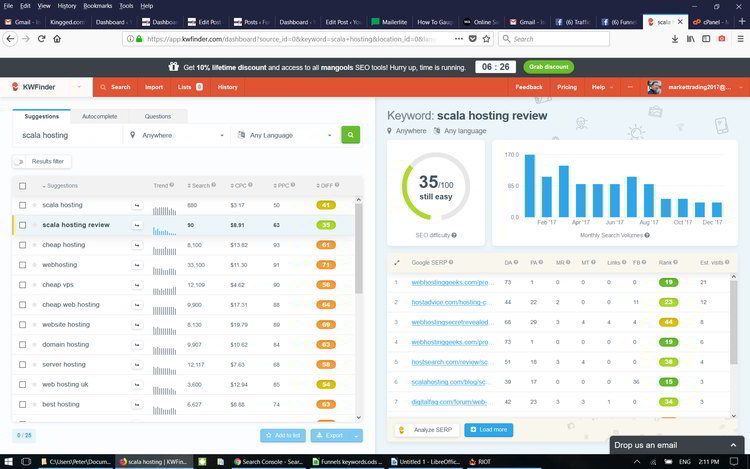Click the SEO difficulty help icon

pyautogui.click(x=454, y=235)
